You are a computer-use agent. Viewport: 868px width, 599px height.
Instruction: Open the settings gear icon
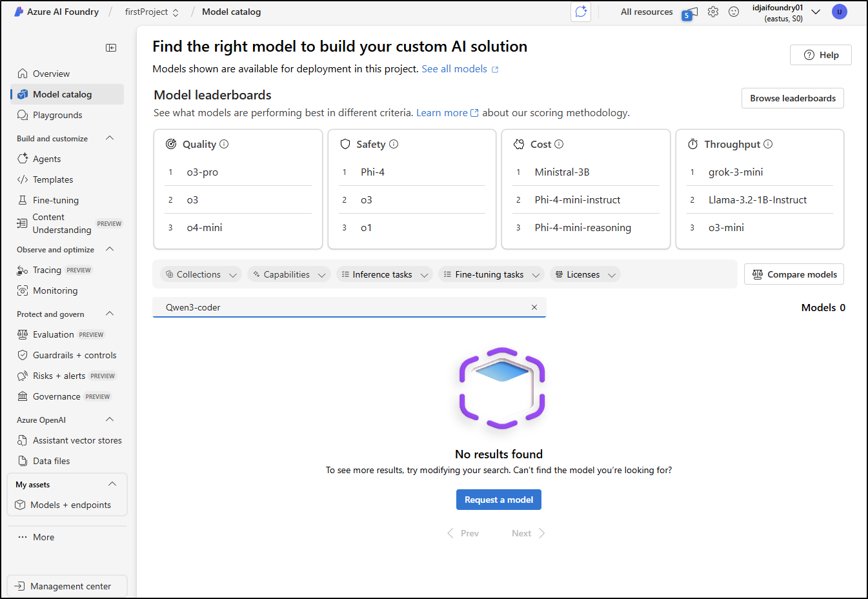coord(713,12)
